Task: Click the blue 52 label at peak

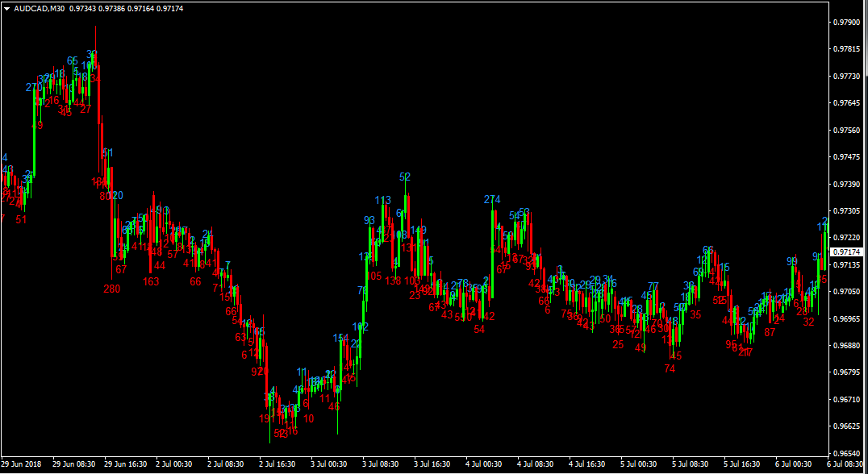Action: tap(405, 177)
